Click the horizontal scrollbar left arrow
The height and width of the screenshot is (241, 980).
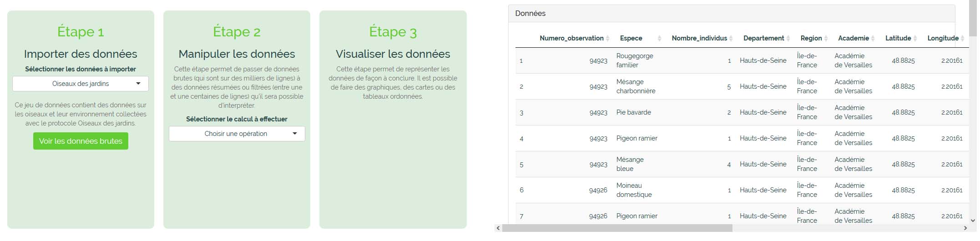pyautogui.click(x=498, y=228)
